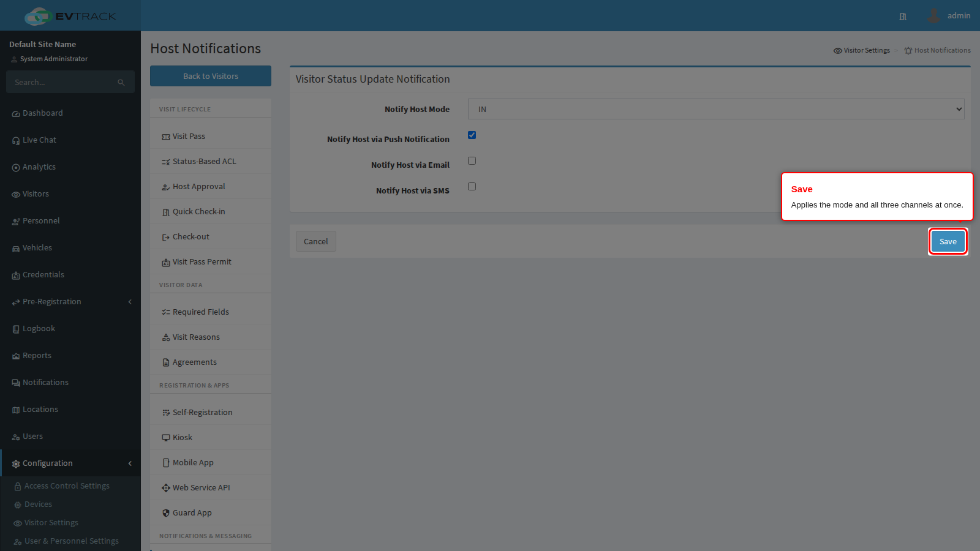Click System Administrator label

[54, 59]
